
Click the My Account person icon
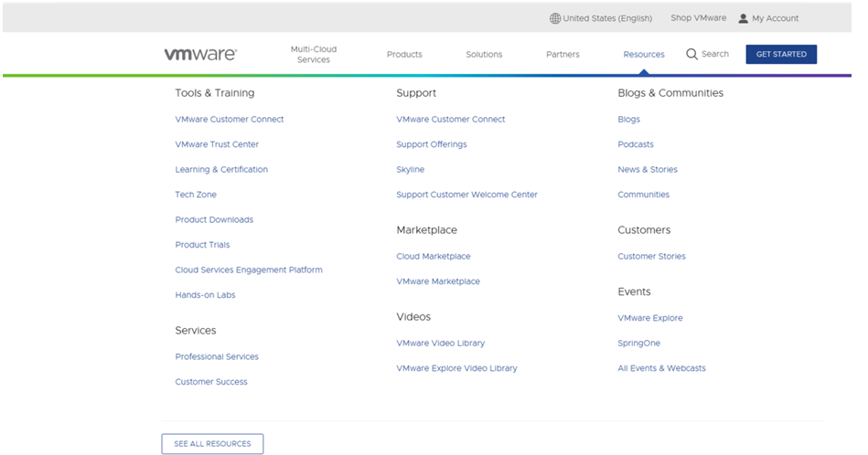744,18
